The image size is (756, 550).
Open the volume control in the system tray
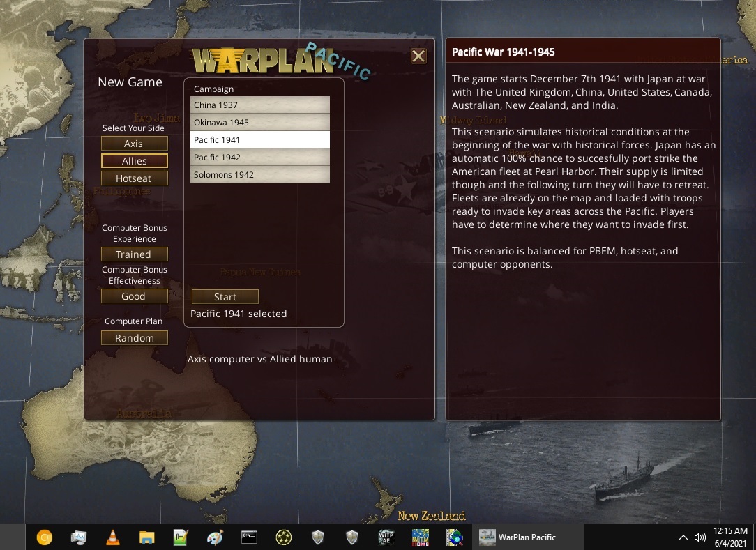pos(700,537)
